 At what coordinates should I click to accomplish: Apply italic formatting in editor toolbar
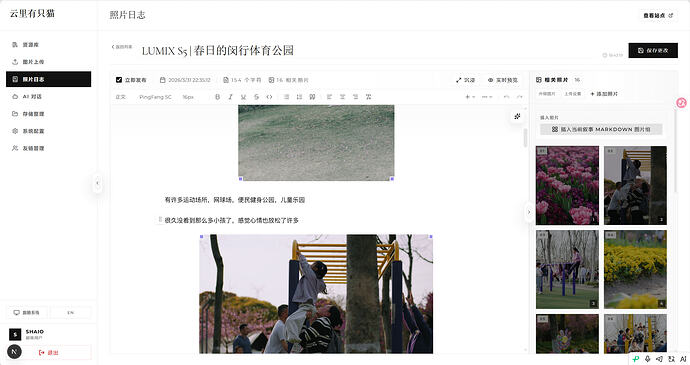[x=230, y=97]
